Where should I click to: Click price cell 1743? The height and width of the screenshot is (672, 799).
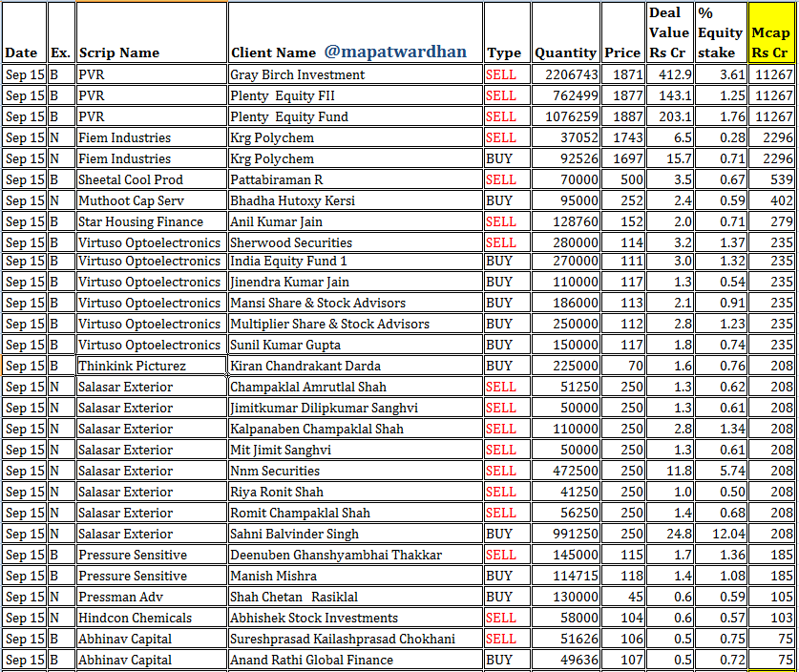623,137
